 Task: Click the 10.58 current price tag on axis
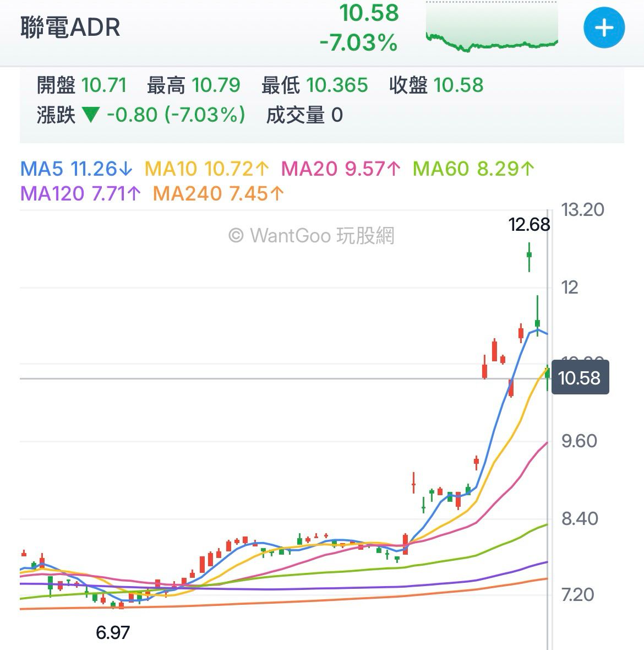point(579,378)
